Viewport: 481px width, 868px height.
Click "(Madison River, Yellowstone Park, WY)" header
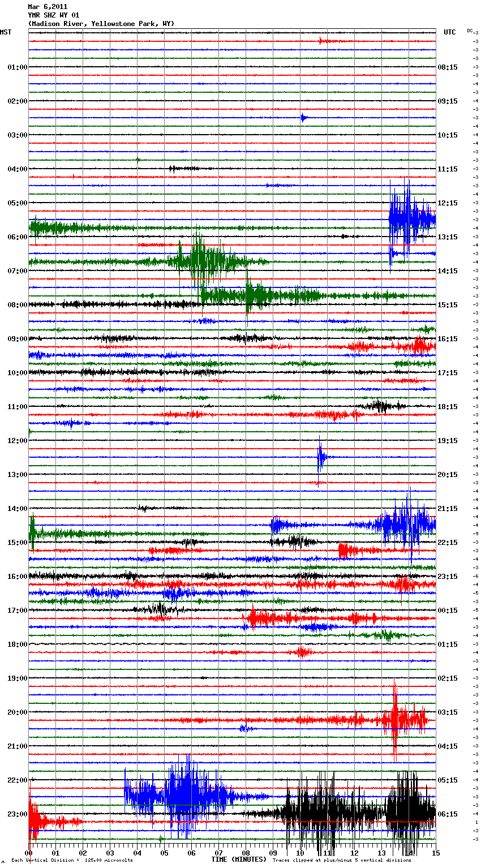click(x=101, y=24)
